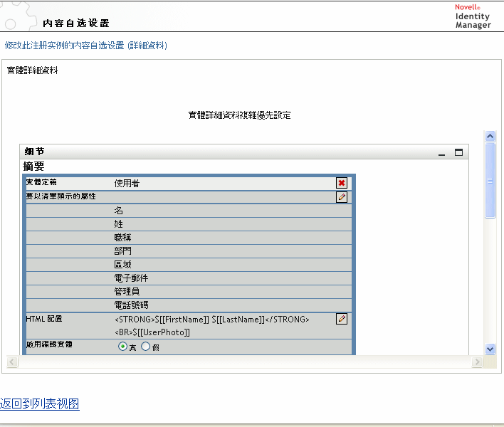Click the 修改此注册实例的内容自选设置 heading

tap(86, 46)
